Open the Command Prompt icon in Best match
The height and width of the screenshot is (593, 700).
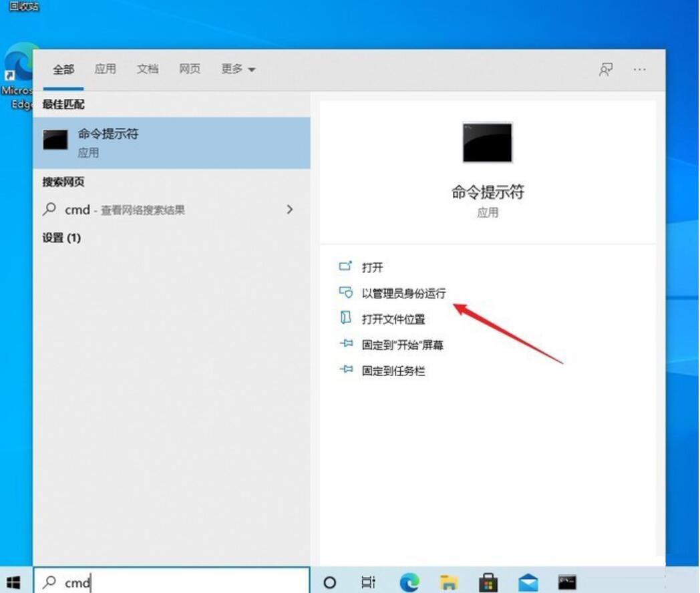coord(55,140)
